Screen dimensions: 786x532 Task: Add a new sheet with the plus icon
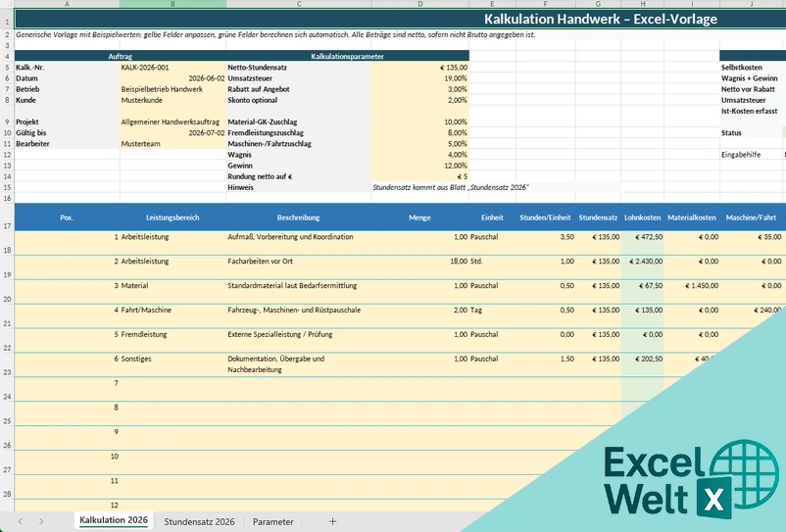[332, 521]
